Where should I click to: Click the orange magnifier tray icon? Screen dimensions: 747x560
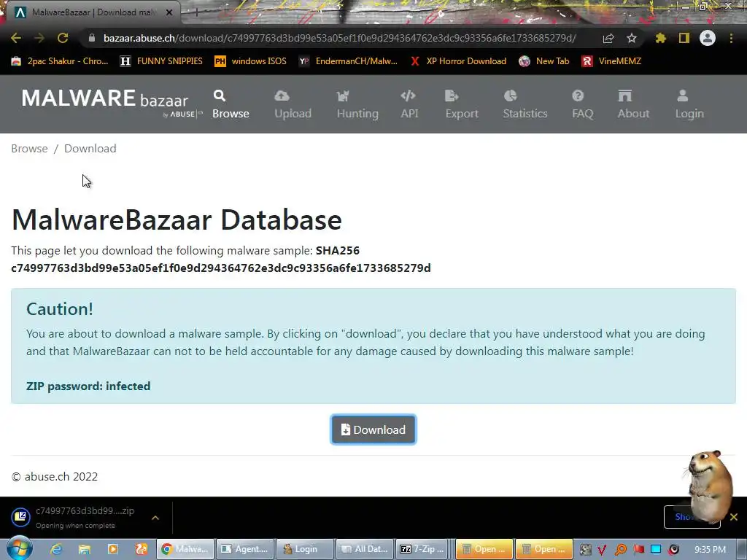tap(620, 550)
